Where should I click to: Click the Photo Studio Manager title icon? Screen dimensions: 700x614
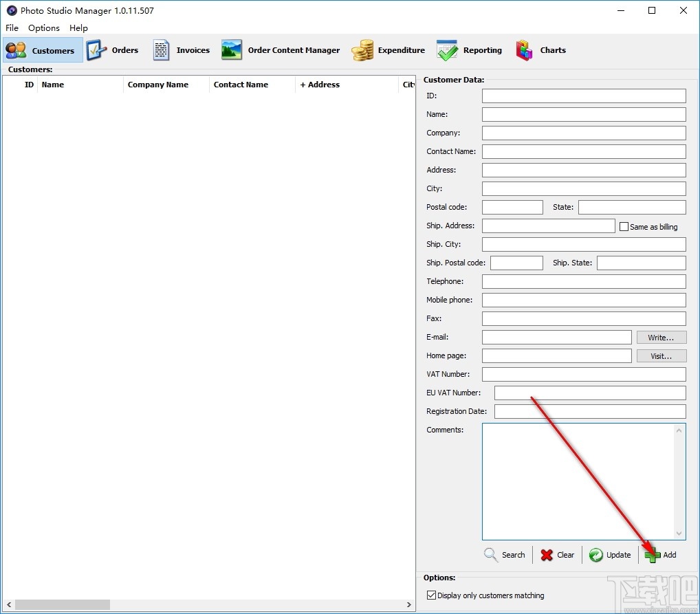click(x=12, y=10)
